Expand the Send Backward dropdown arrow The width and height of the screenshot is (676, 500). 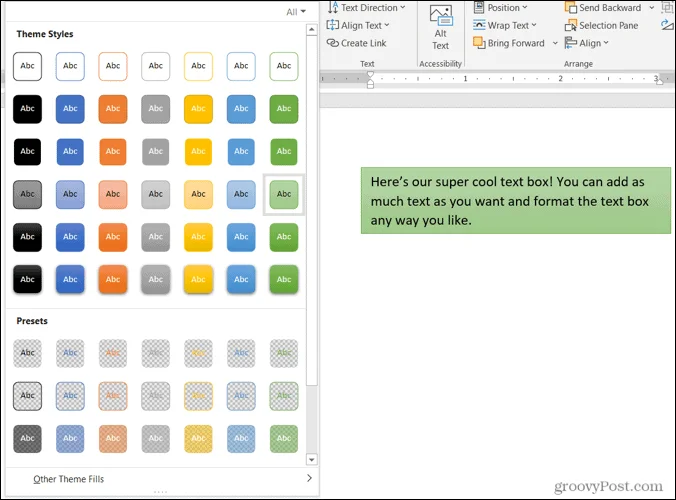click(x=651, y=8)
